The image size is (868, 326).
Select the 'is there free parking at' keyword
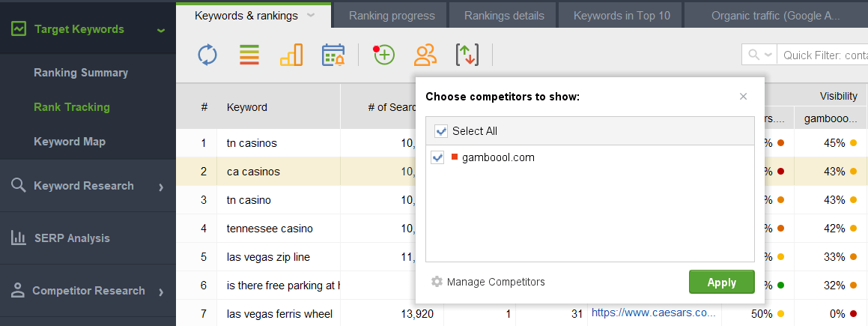[x=283, y=286]
